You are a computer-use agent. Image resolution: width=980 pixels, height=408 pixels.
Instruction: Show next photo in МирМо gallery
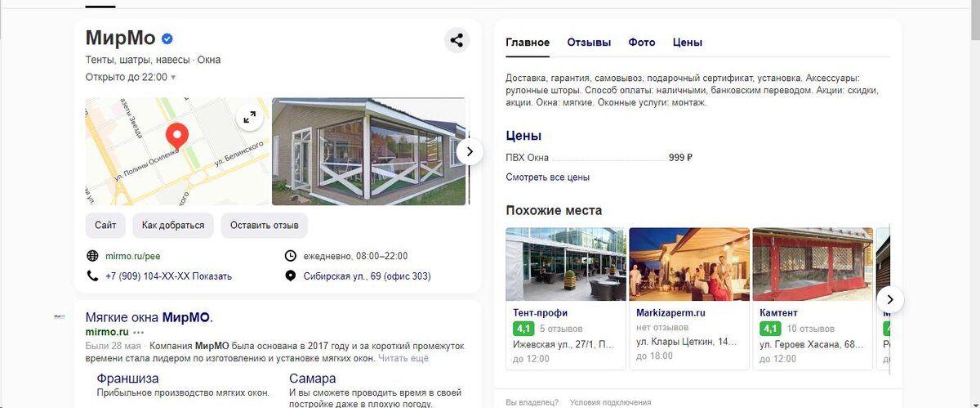click(469, 151)
